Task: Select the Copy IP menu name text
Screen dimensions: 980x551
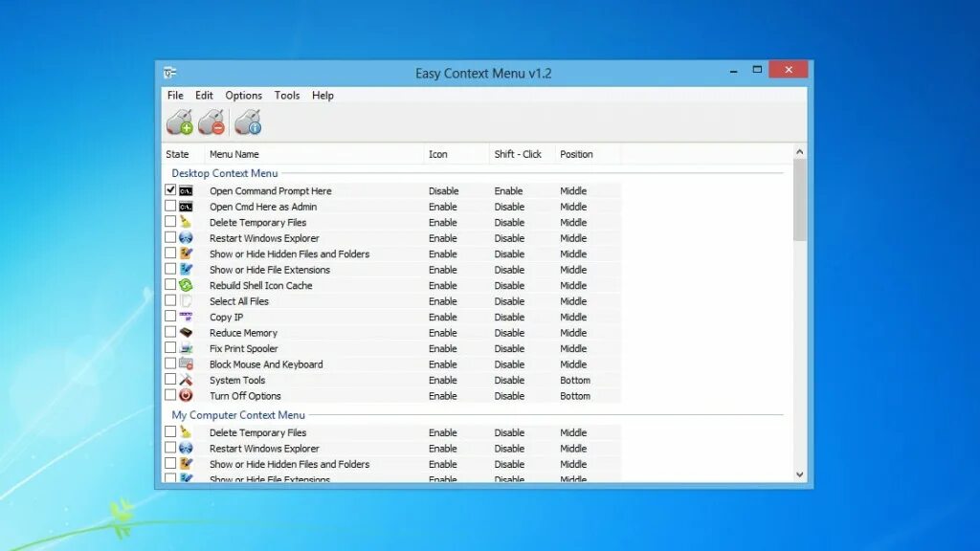Action: (226, 318)
